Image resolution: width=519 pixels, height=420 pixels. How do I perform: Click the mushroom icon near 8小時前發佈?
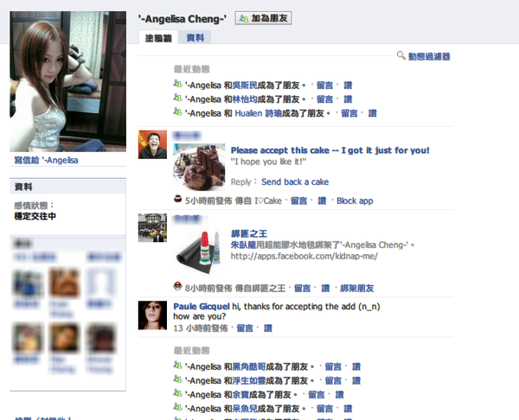coord(177,286)
